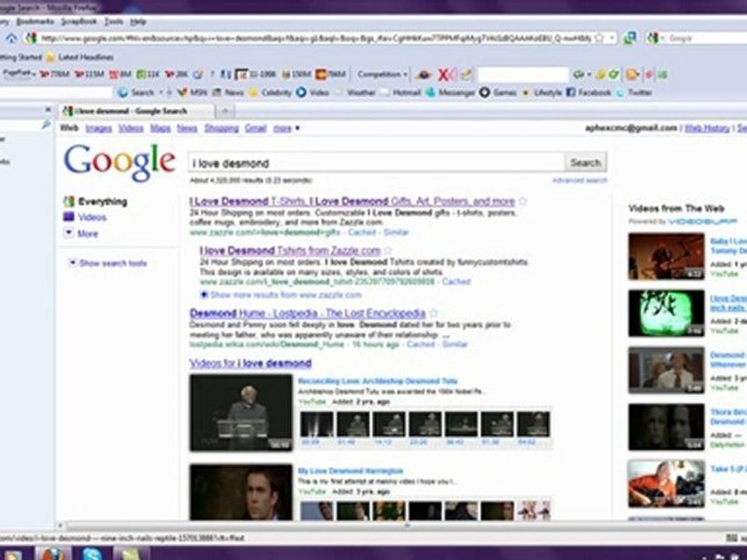Click the 'i love desmond' search field

tap(377, 163)
